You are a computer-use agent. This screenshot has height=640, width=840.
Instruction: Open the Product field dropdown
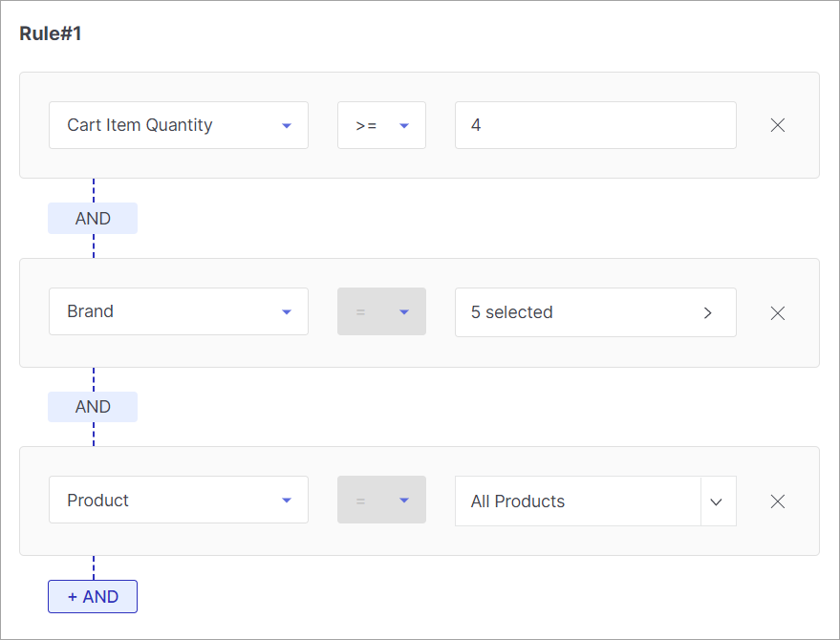[x=179, y=500]
